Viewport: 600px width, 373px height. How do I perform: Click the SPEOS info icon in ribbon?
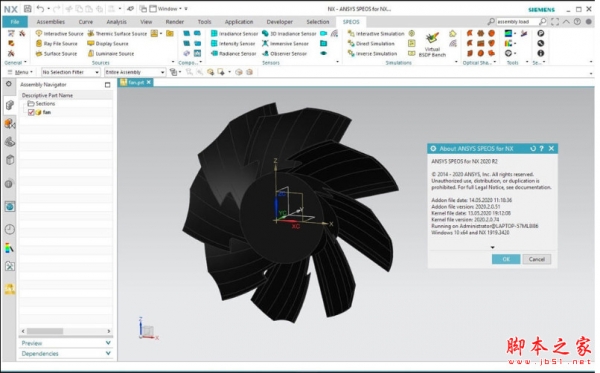(541, 53)
